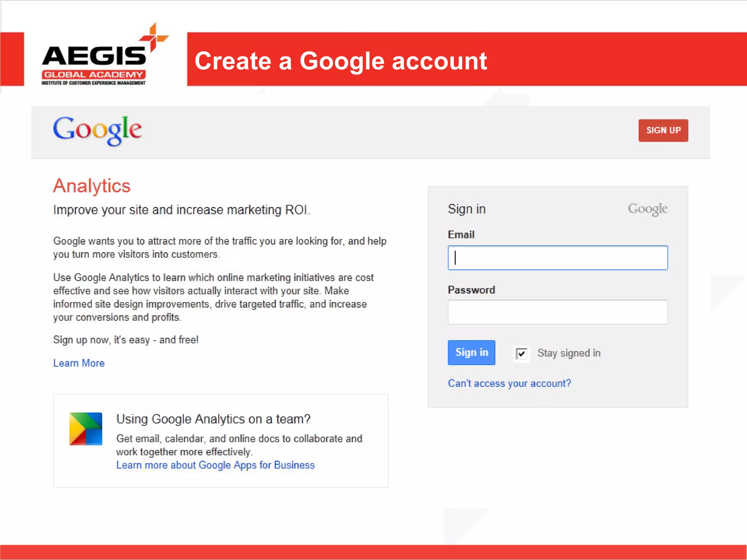Open the Can't access your account link

click(x=509, y=383)
